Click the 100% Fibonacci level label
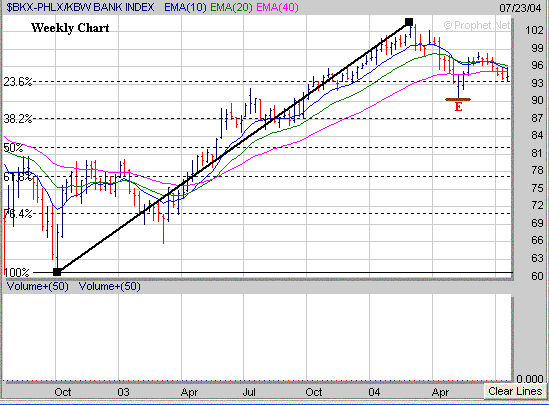549x405 pixels. pyautogui.click(x=16, y=272)
